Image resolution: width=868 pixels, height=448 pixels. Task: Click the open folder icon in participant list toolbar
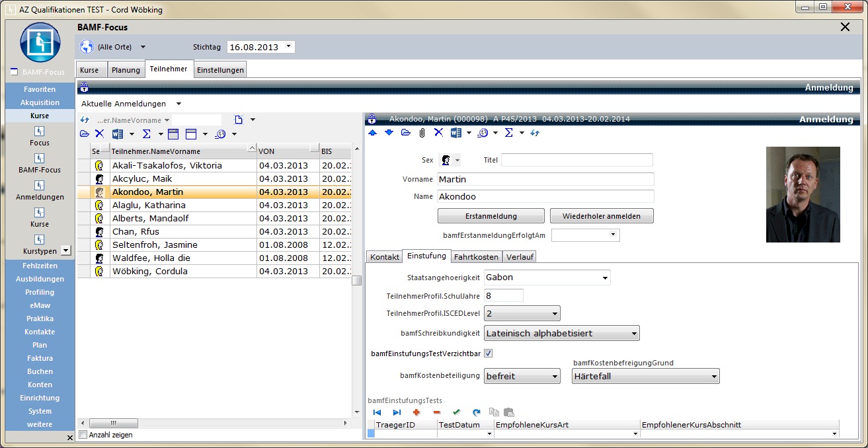click(x=85, y=134)
